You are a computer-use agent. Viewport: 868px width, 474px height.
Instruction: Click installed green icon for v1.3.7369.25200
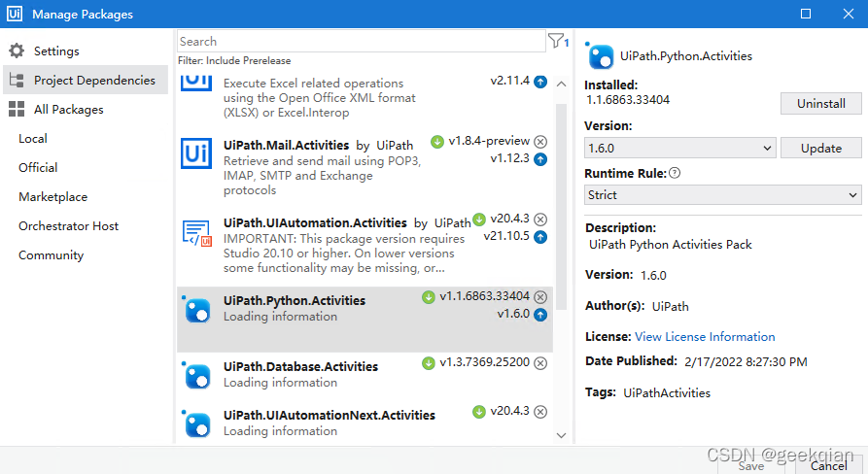[429, 363]
